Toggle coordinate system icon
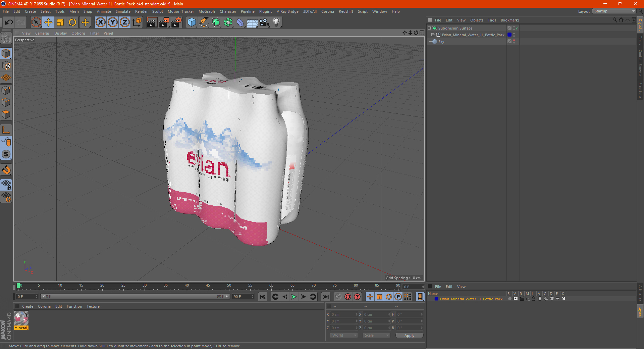The height and width of the screenshot is (349, 644). point(137,22)
